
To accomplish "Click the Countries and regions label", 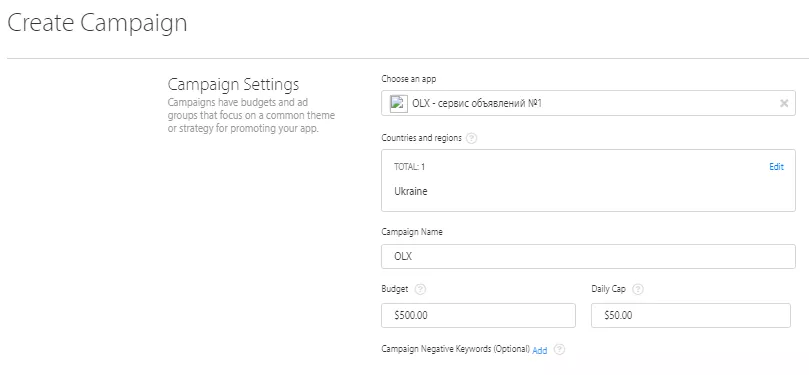I will (422, 138).
